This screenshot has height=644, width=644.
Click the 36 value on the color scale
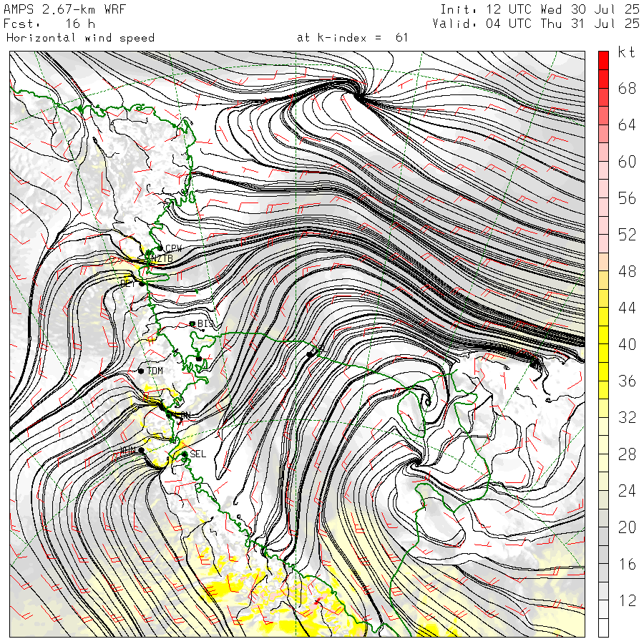pyautogui.click(x=627, y=381)
